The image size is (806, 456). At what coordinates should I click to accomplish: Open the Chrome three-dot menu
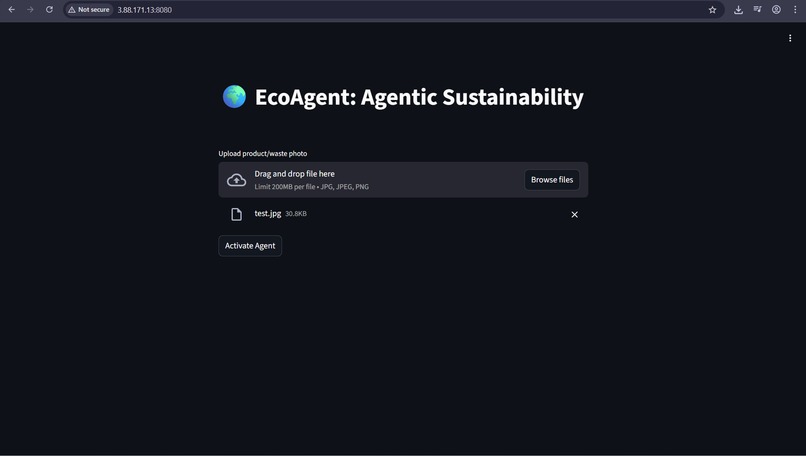[x=795, y=10]
